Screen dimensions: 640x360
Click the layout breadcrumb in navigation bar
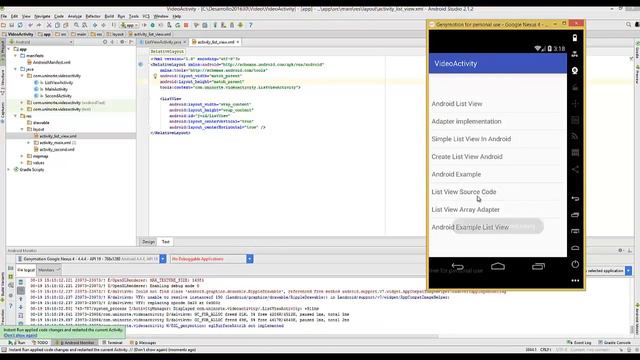(x=116, y=34)
